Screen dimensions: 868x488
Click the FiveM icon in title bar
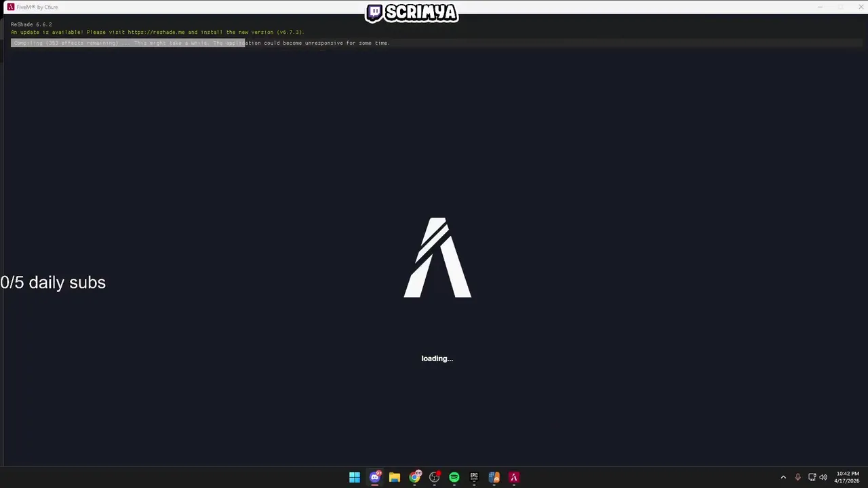pyautogui.click(x=10, y=7)
